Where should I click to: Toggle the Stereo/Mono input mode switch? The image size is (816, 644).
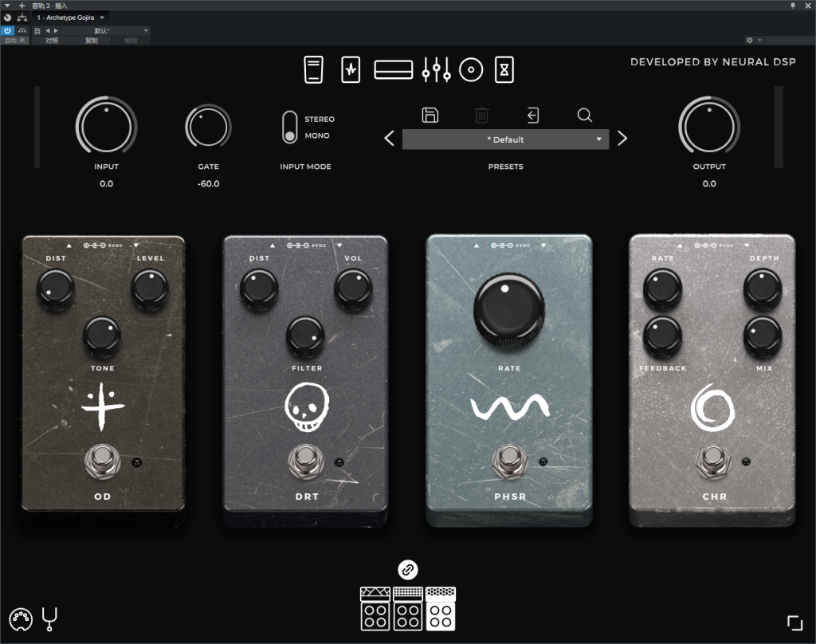click(x=290, y=127)
